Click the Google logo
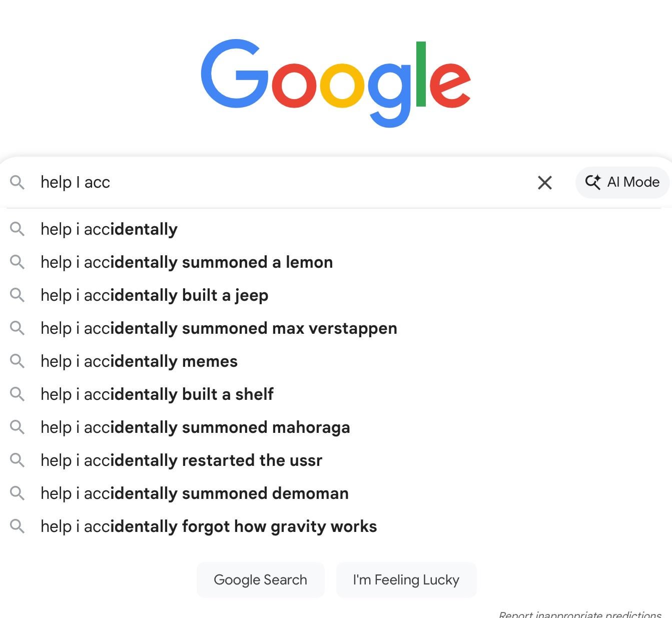Screen dimensions: 672x618 pos(336,83)
